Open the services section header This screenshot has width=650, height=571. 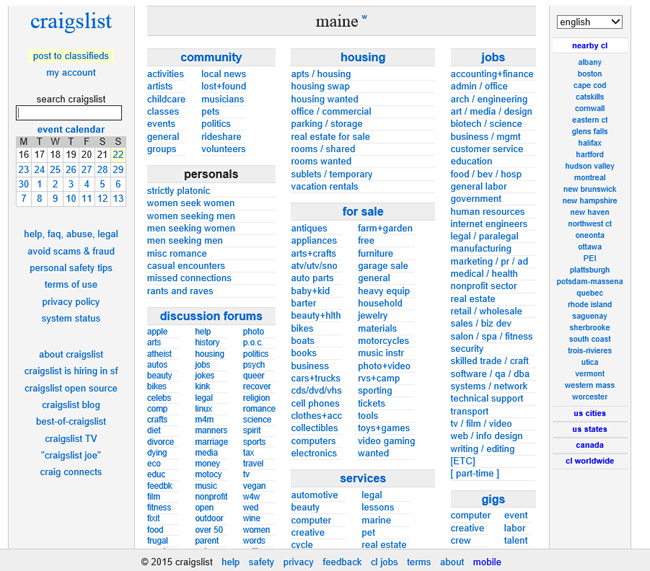coord(363,478)
